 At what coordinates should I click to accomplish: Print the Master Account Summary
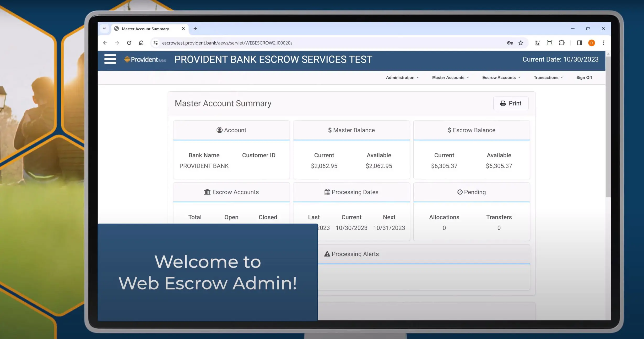pos(511,103)
